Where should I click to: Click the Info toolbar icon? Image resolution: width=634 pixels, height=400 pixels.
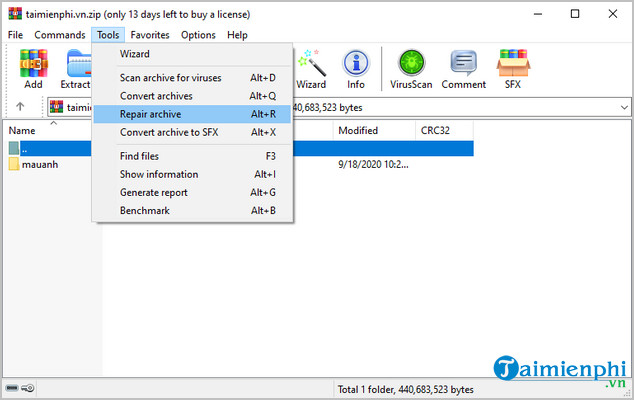coord(356,63)
